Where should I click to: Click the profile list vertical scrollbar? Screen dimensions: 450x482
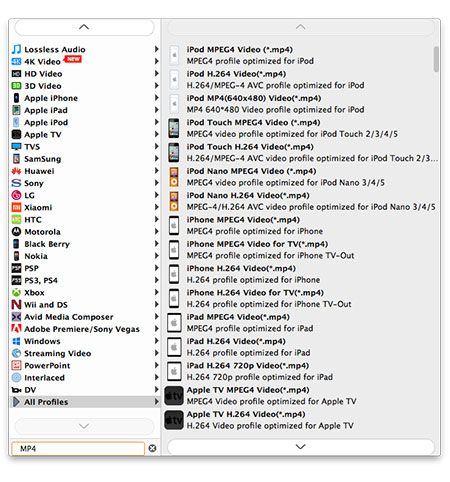pyautogui.click(x=436, y=59)
